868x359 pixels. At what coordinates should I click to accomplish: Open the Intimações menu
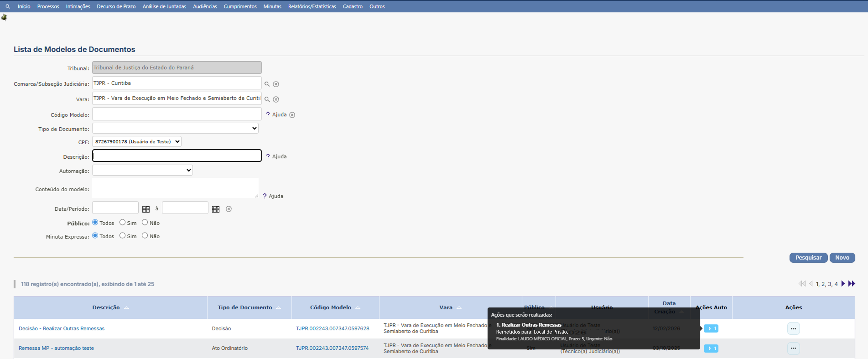78,6
